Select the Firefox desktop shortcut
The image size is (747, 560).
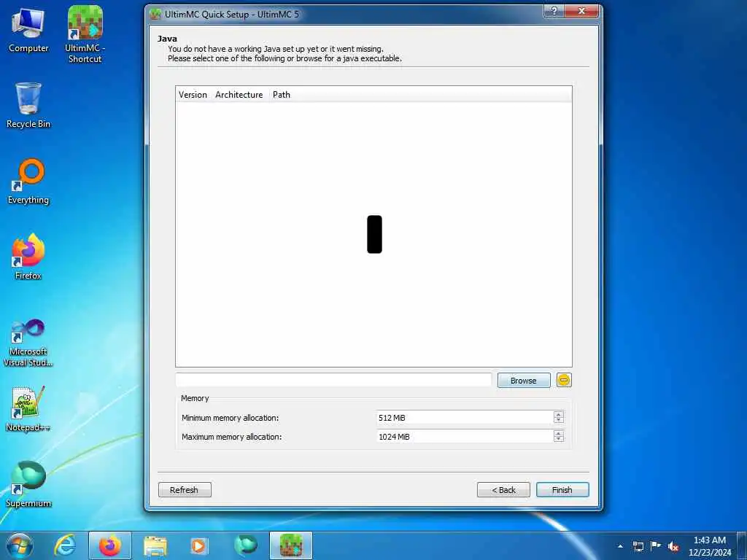point(28,257)
